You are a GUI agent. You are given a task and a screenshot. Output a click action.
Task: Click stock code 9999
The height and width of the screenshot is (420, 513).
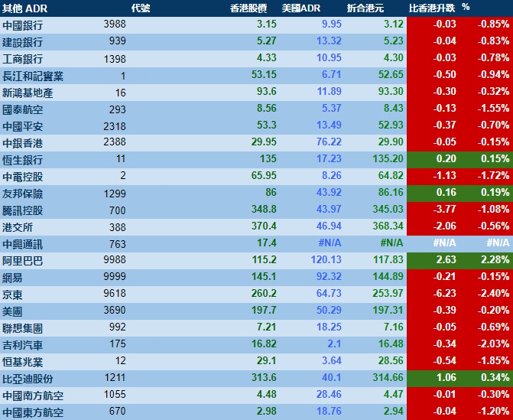115,277
